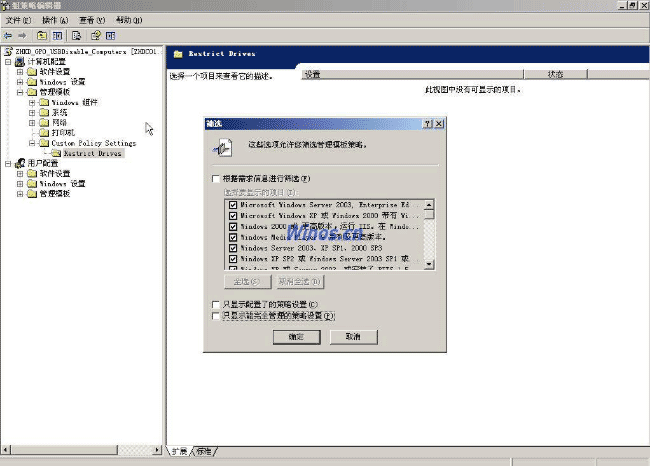Switch to the 标准 tab
The height and width of the screenshot is (467, 650).
204,451
